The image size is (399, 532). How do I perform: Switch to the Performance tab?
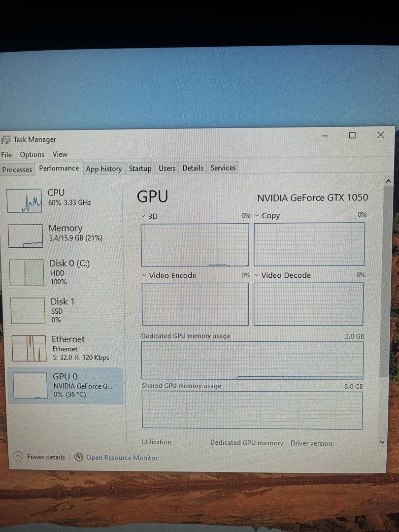click(x=59, y=168)
